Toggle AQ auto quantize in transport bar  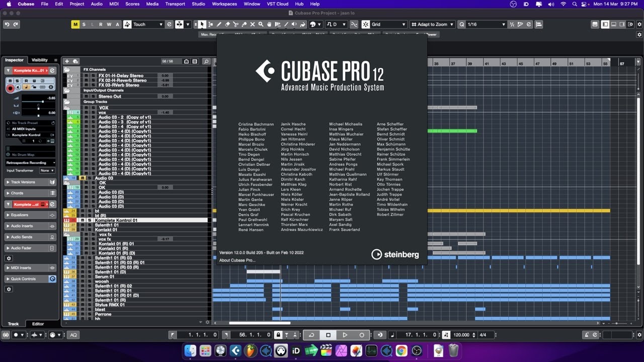[x=73, y=335]
